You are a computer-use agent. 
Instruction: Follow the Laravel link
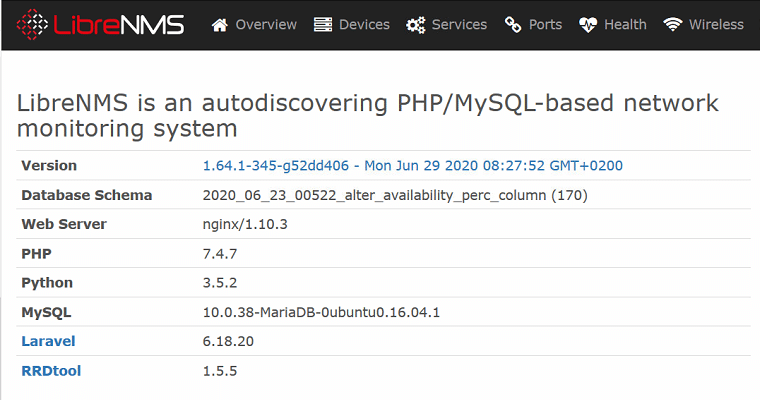(48, 341)
